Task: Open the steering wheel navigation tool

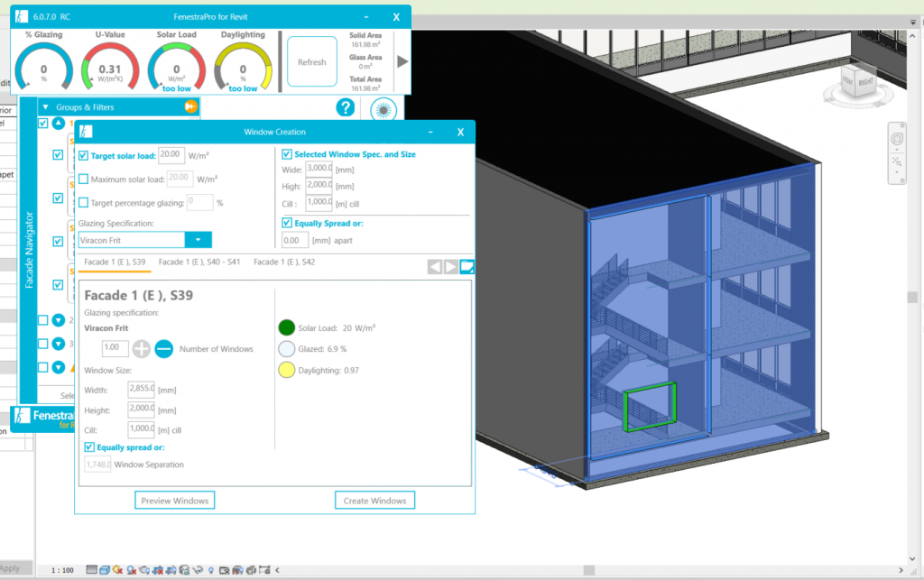Action: [x=896, y=139]
